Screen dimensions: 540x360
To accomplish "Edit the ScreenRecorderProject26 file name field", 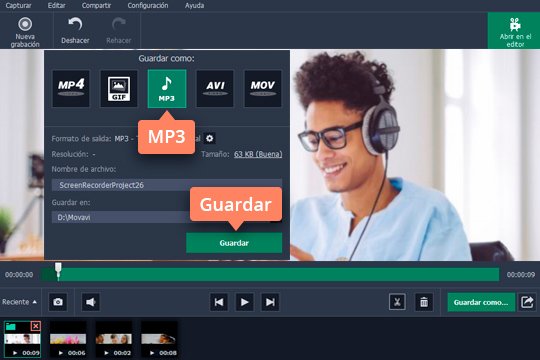I will click(x=167, y=185).
